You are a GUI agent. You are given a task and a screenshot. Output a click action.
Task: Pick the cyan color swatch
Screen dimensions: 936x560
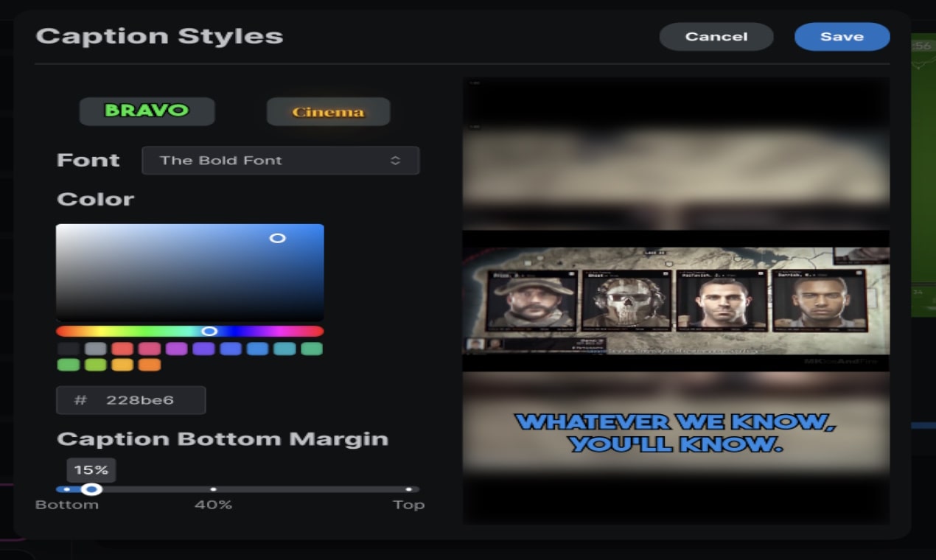[284, 349]
